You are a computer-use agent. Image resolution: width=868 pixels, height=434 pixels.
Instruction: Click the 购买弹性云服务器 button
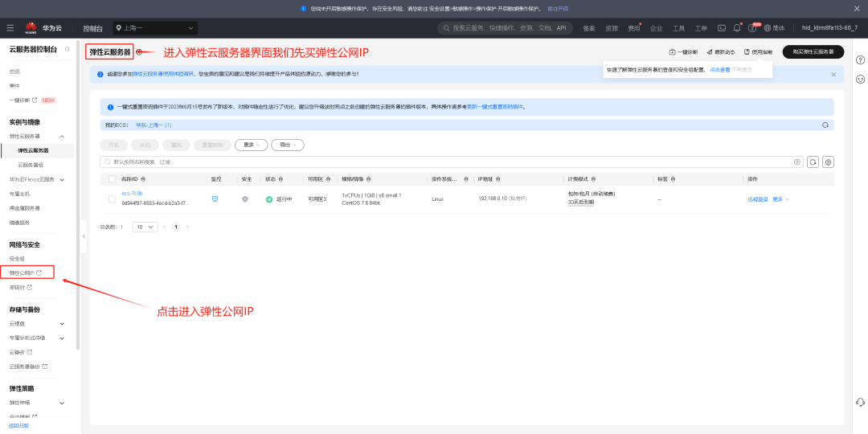pyautogui.click(x=813, y=52)
